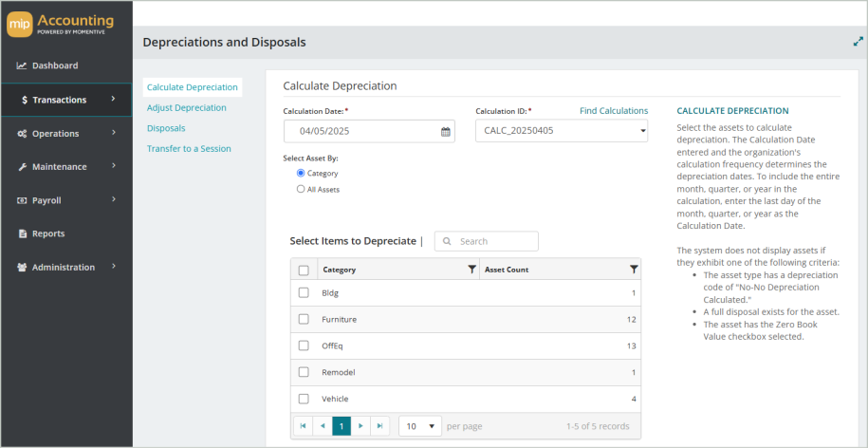Screen dimensions: 868x448
Task: Go to the previous page of records
Action: click(x=323, y=426)
